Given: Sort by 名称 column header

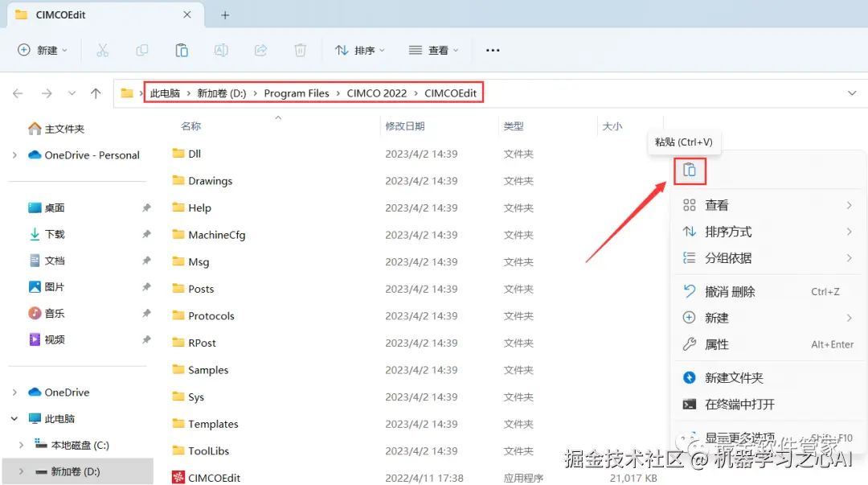Looking at the screenshot, I should tap(191, 126).
